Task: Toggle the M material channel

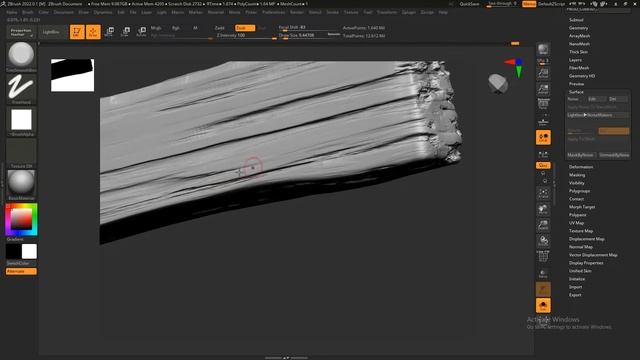Action: tap(195, 28)
